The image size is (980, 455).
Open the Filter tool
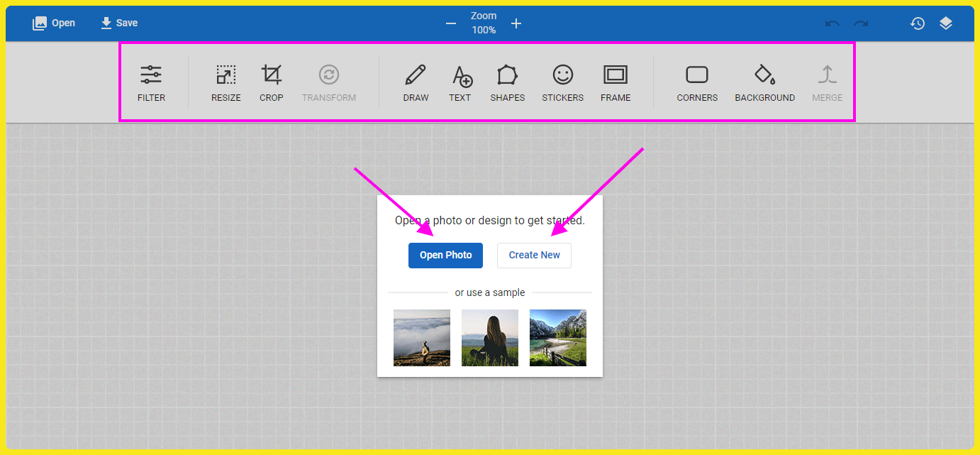(x=151, y=83)
